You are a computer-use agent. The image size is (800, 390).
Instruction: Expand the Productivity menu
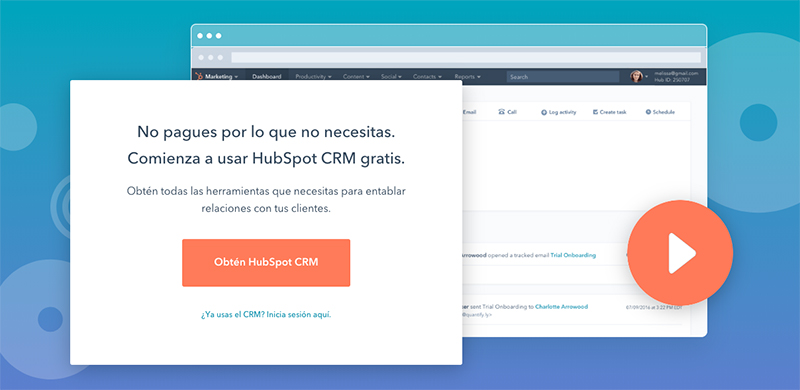click(x=313, y=77)
